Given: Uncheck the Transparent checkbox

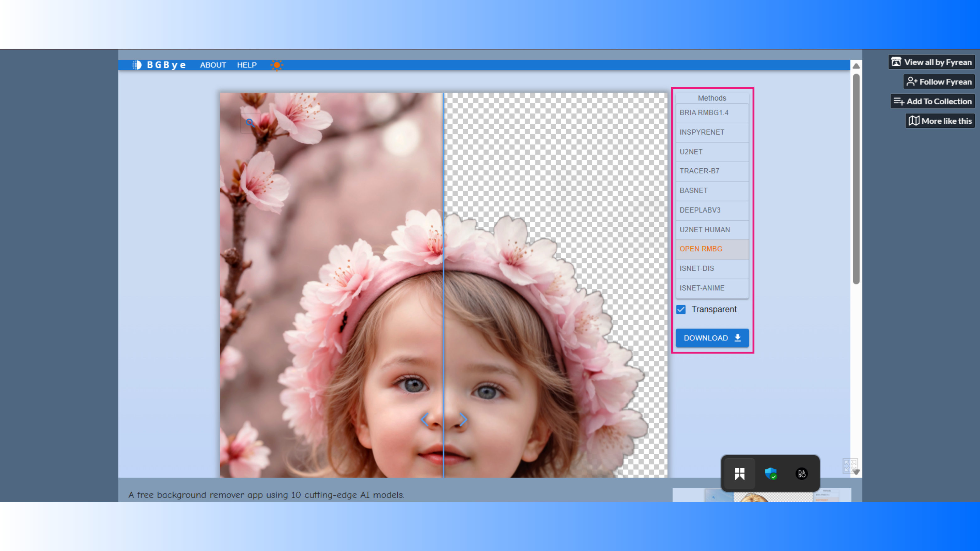Looking at the screenshot, I should coord(681,310).
